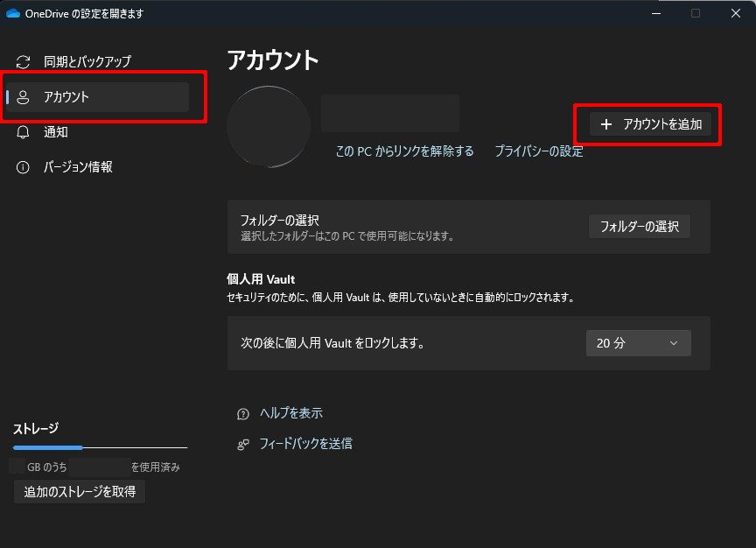Click the help question mark icon
The width and height of the screenshot is (756, 548).
coord(243,413)
